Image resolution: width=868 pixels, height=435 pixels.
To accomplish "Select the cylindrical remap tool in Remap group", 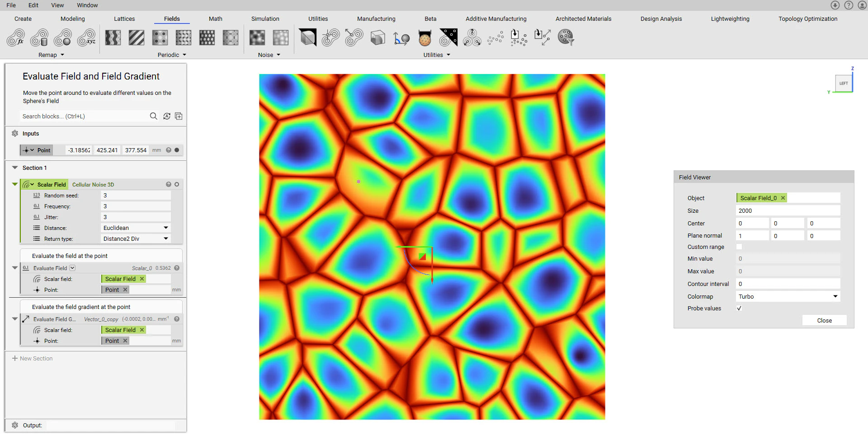I will tap(40, 38).
